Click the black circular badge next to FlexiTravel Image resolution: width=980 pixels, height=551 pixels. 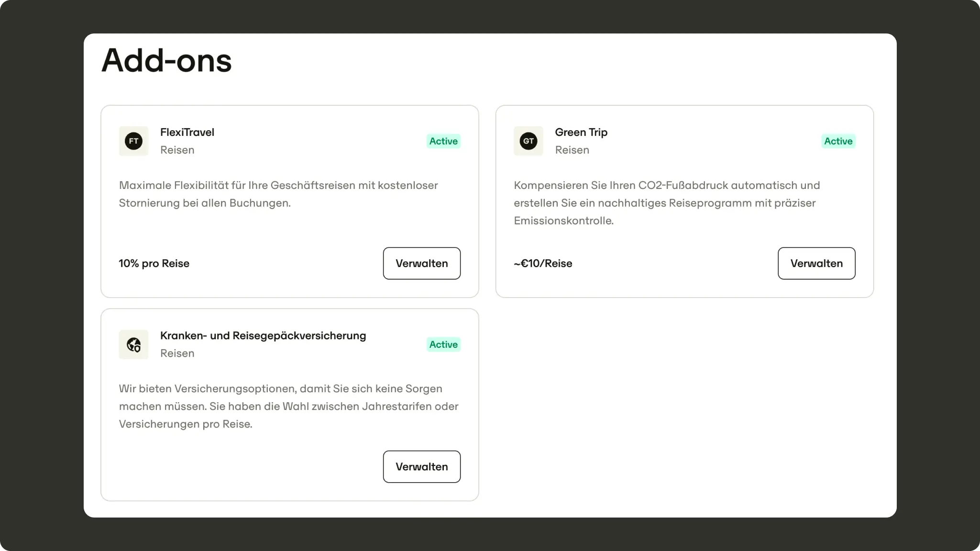coord(133,141)
